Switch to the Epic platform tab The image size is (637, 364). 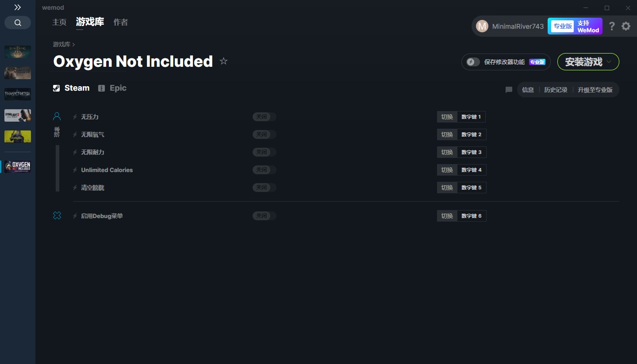coord(112,88)
